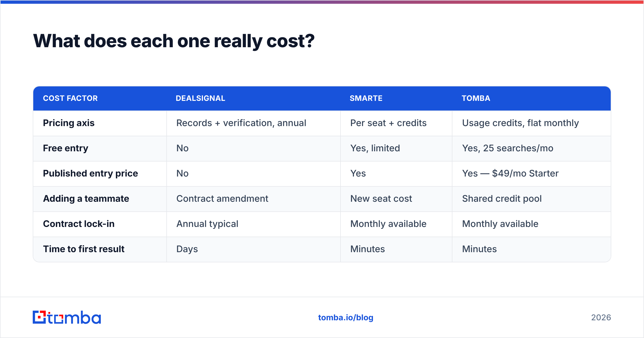Select the TOMBA column header
644x338 pixels.
click(x=476, y=98)
